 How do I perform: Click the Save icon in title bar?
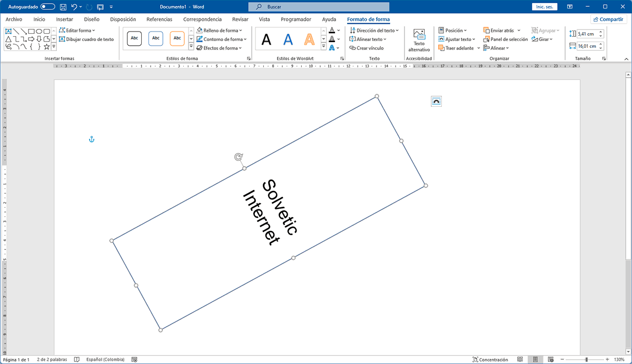click(x=63, y=7)
